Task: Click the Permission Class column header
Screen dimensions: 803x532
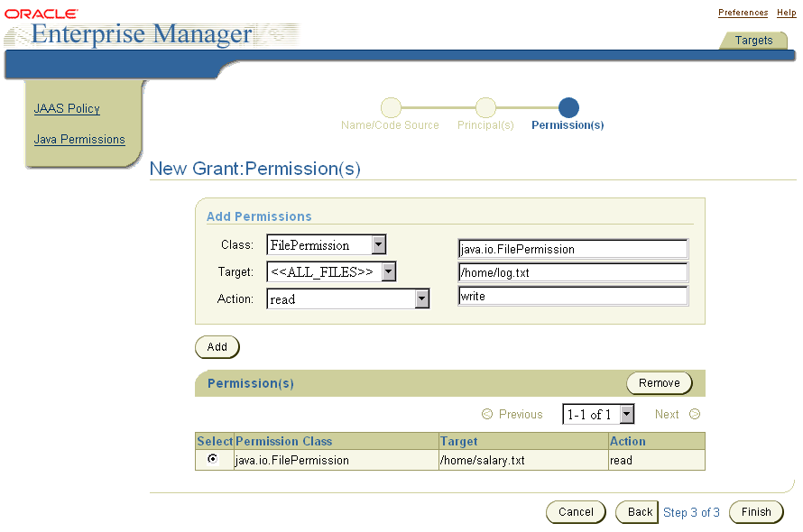Action: click(x=336, y=441)
